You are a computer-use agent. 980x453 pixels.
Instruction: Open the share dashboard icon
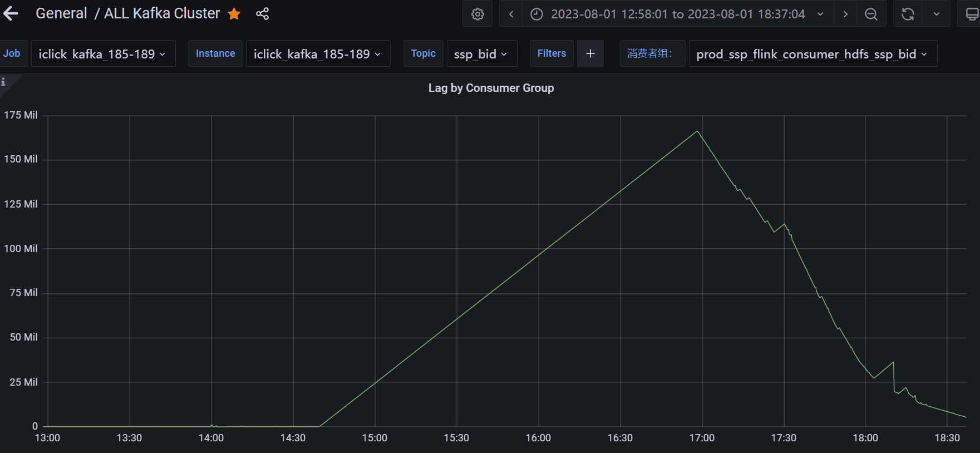[x=262, y=14]
